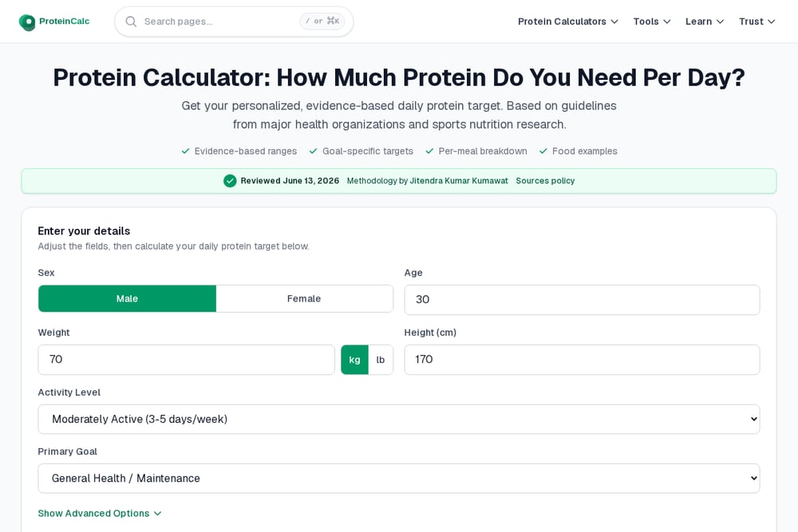Click the Per-meal breakdown checkmark icon
Viewport: 798px width, 532px height.
click(x=429, y=151)
